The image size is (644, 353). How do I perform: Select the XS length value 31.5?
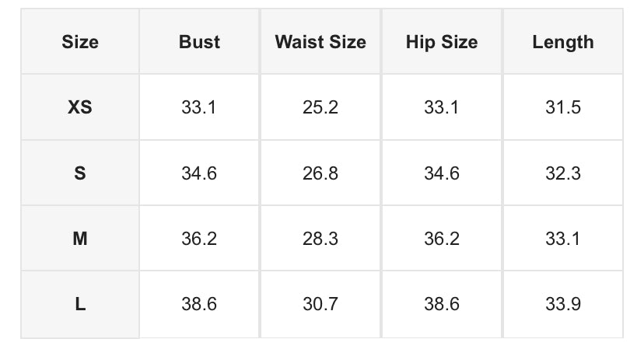point(563,107)
